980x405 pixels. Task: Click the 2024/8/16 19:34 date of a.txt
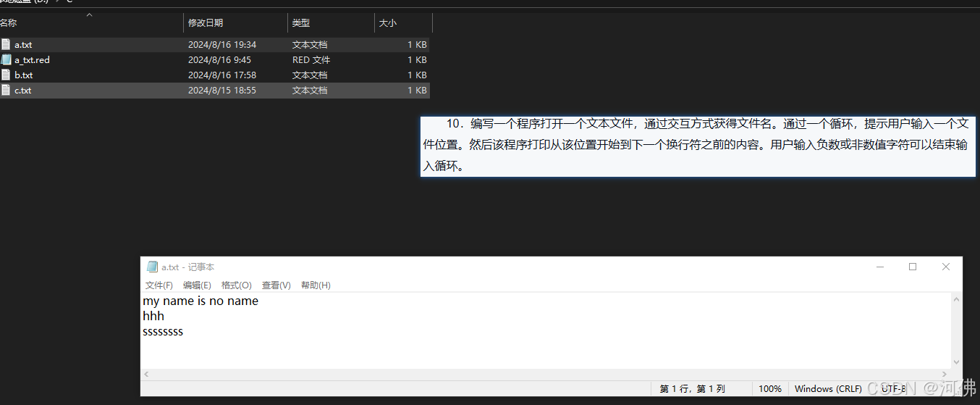222,45
